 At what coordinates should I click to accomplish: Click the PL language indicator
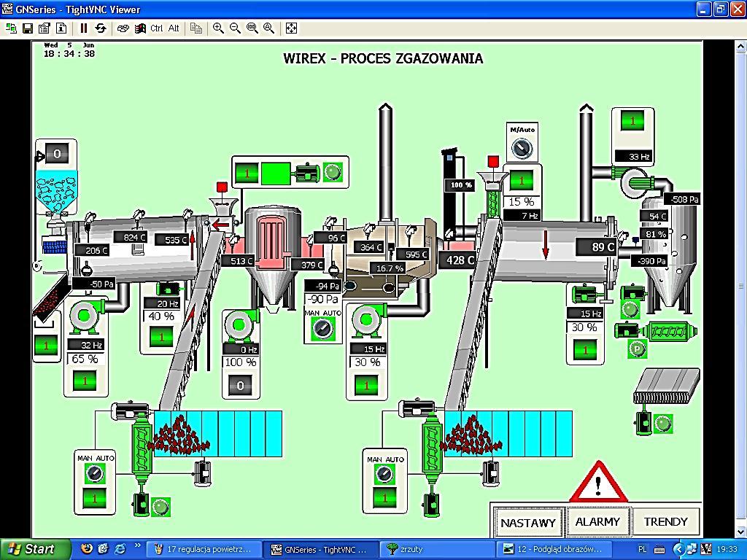(642, 550)
